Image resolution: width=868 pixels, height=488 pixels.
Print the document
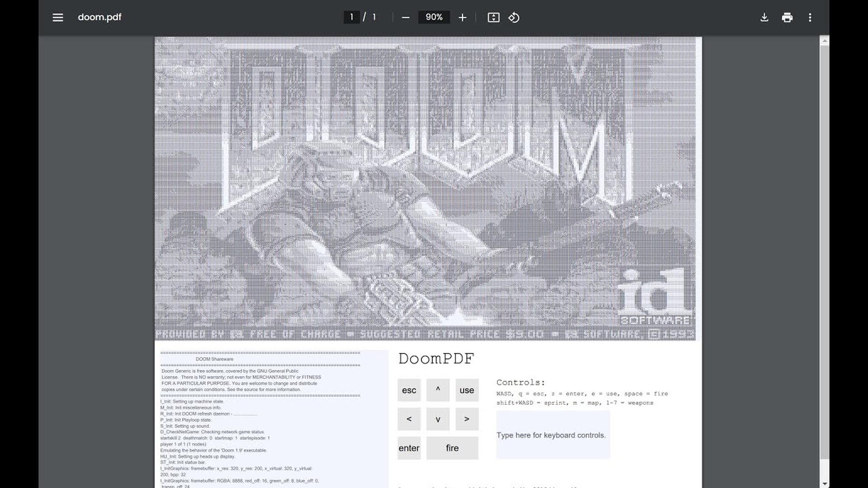(787, 17)
